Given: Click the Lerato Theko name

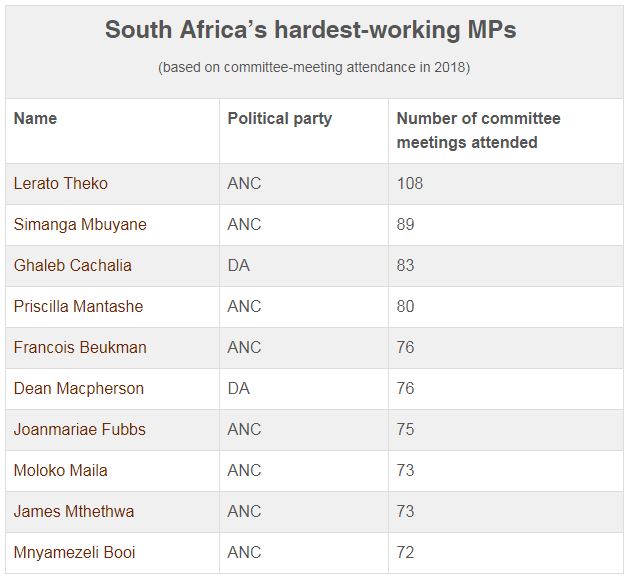Looking at the screenshot, I should pos(61,183).
